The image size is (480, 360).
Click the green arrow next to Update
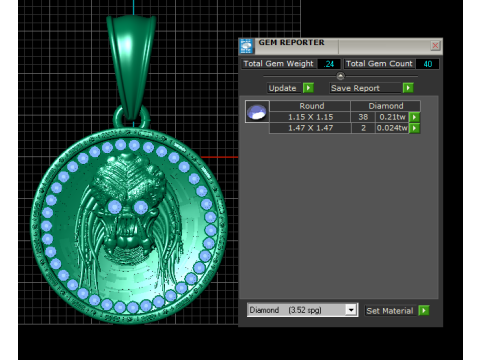[308, 88]
